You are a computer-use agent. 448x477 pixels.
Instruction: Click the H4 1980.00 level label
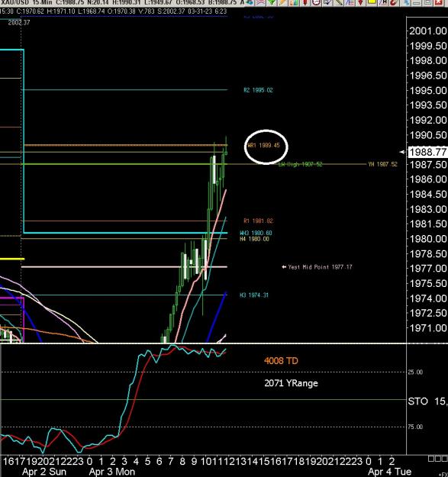(x=254, y=239)
